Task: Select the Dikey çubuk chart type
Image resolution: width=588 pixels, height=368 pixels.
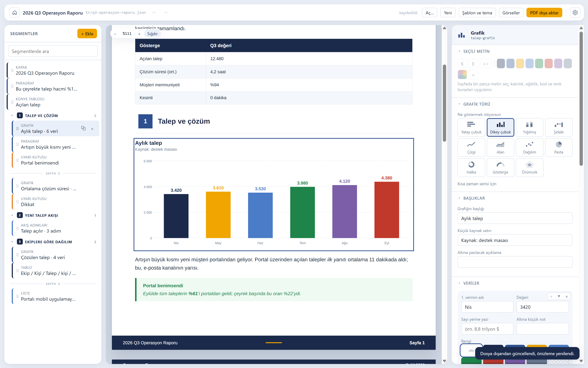Action: (x=500, y=128)
